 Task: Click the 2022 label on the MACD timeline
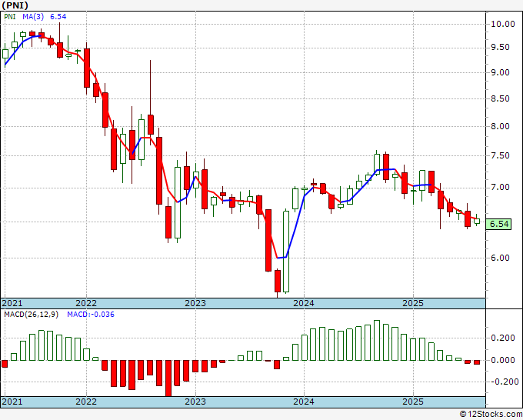tap(86, 402)
